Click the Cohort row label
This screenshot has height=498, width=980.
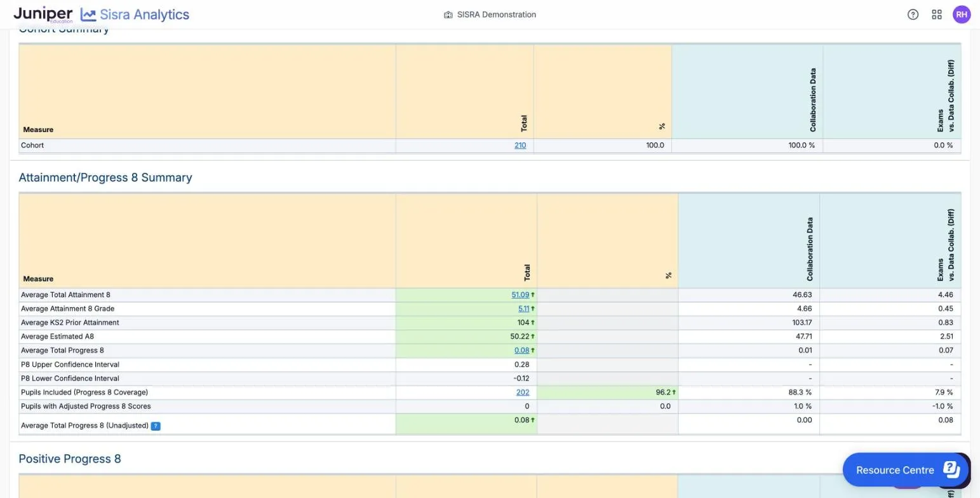coord(32,145)
